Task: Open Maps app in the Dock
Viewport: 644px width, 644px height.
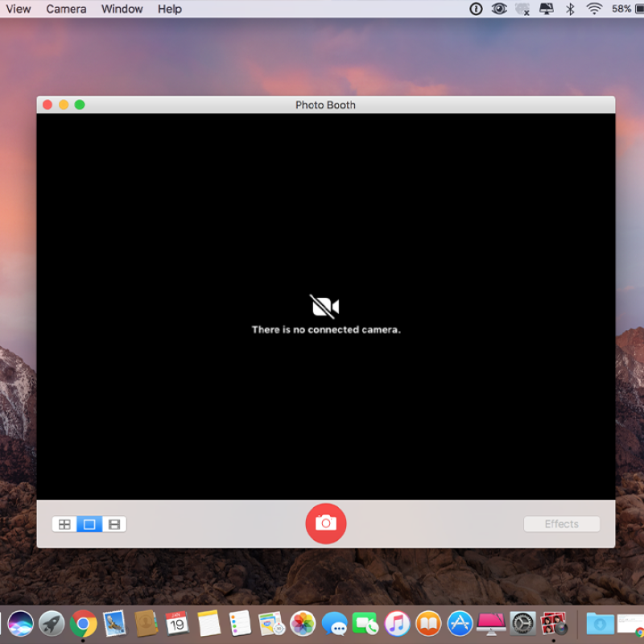Action: 271,623
